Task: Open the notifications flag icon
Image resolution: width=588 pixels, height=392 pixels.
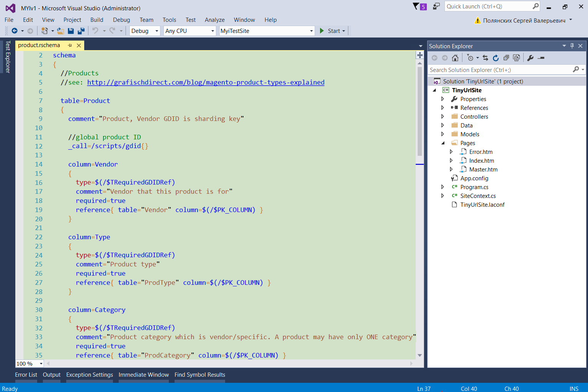Action: [x=416, y=6]
